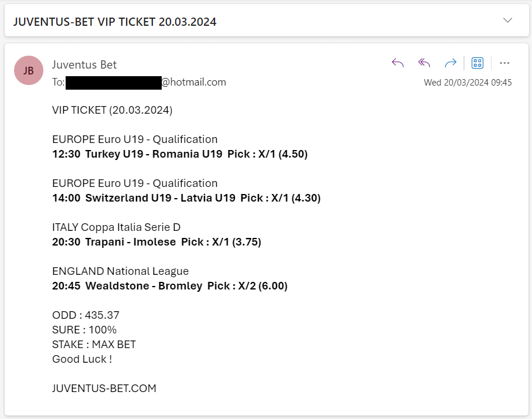Open the Juventus Bet sender name
532x419 pixels.
click(84, 64)
